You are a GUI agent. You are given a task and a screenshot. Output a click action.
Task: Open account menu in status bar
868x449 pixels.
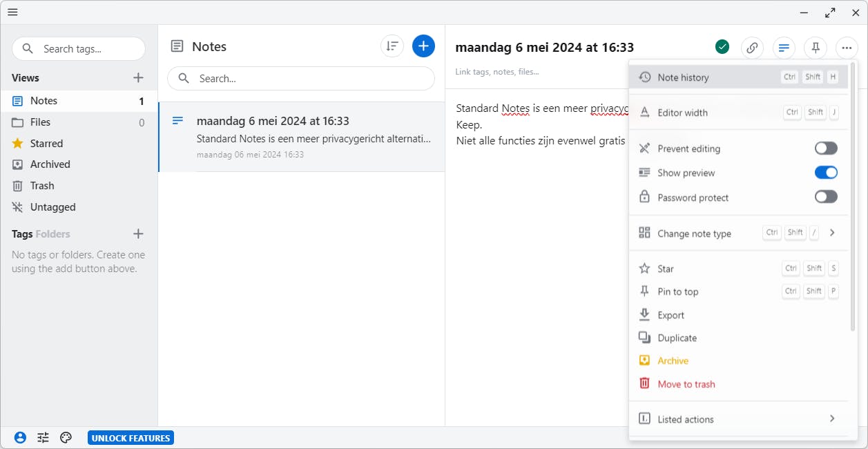pyautogui.click(x=20, y=437)
